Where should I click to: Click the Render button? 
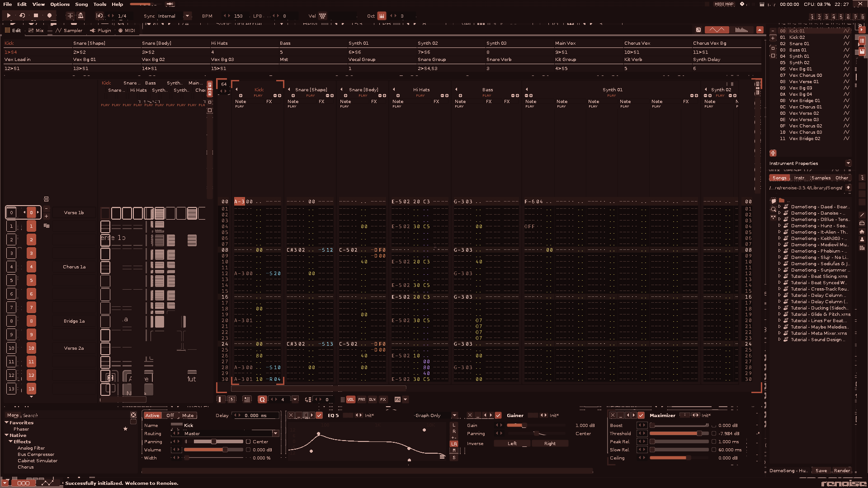pyautogui.click(x=842, y=470)
